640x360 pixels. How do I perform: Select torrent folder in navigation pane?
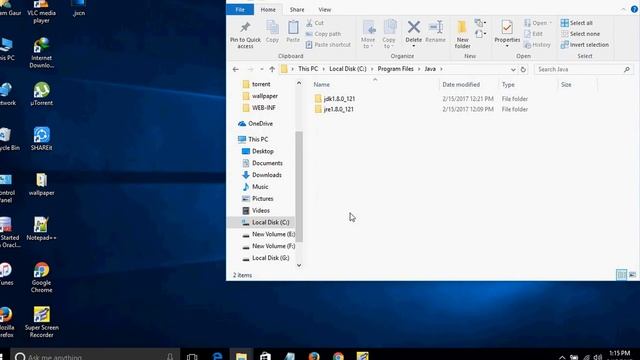[x=261, y=84]
